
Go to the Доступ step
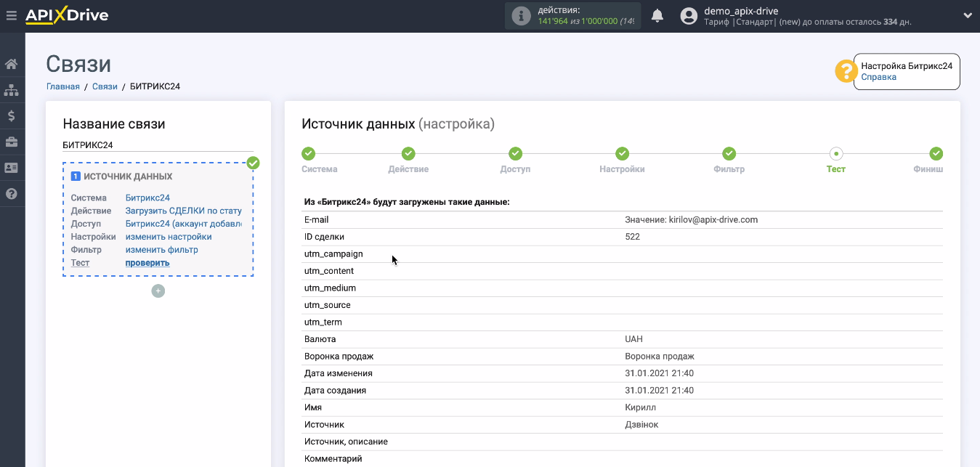[515, 169]
